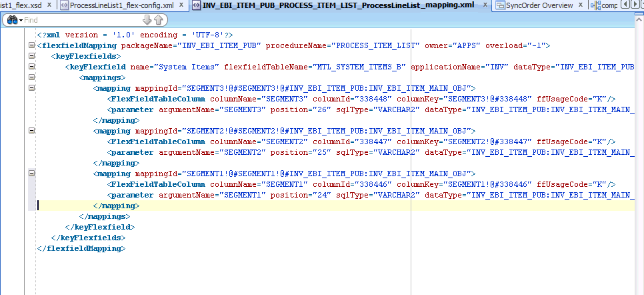Click argumentName value "SEGMENT2"
The height and width of the screenshot is (295, 644).
tap(243, 153)
